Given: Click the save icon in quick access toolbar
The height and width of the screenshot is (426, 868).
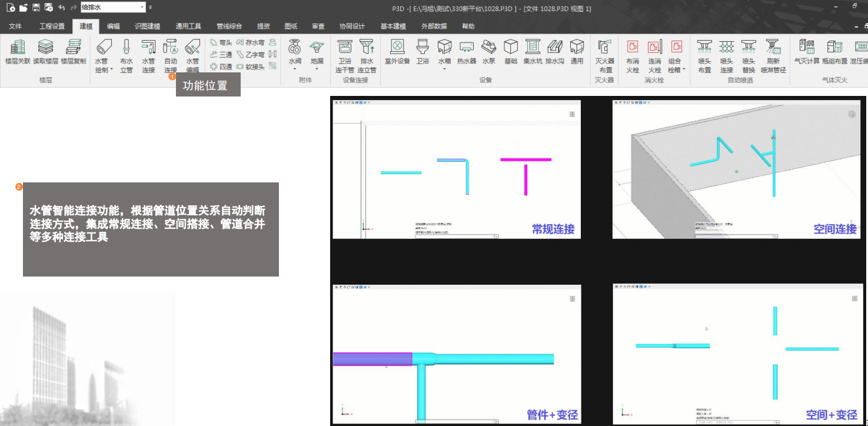Looking at the screenshot, I should coord(36,8).
